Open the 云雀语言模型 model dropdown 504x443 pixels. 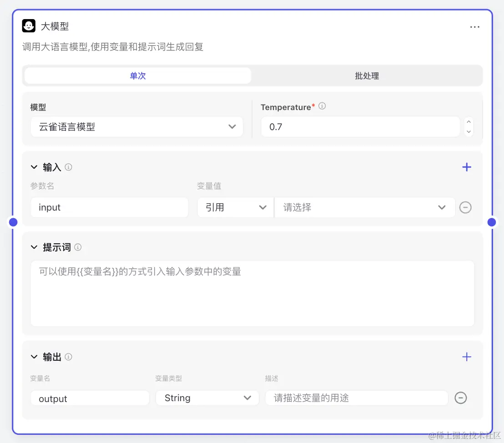137,126
